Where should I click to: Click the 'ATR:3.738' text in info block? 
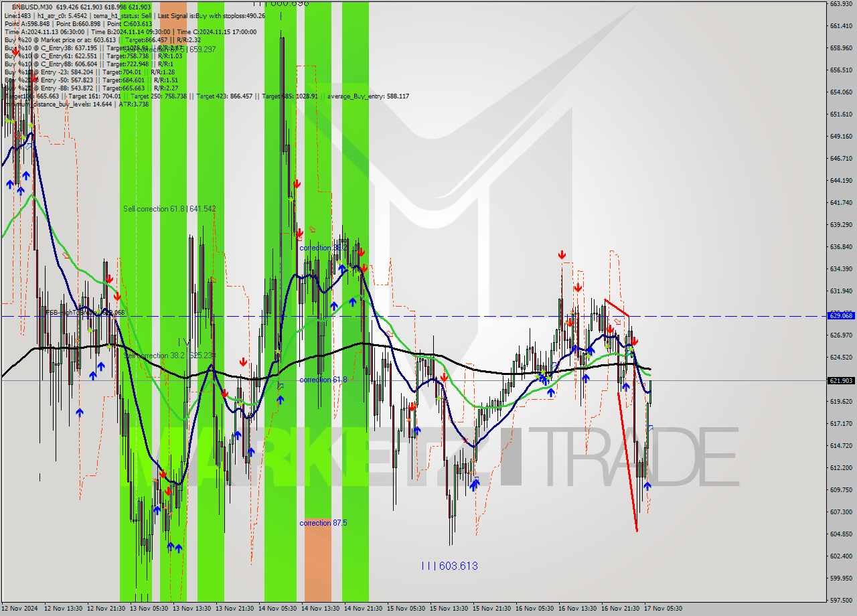point(133,104)
